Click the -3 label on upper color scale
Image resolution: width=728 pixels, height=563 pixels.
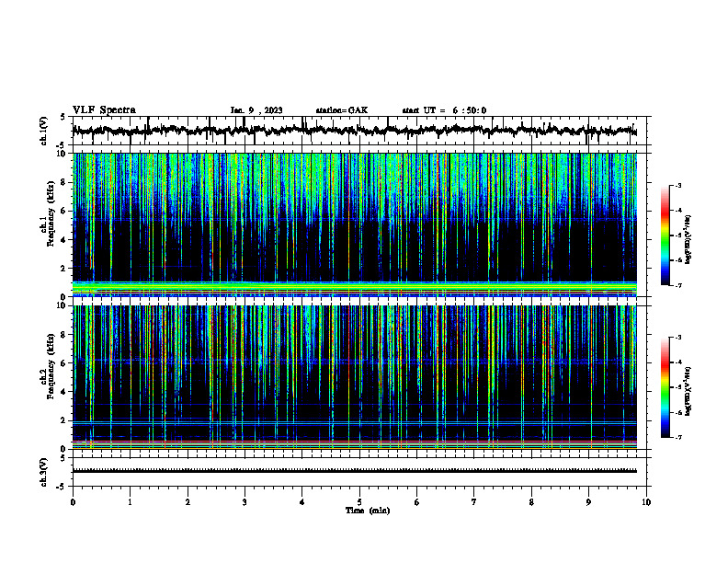(x=678, y=186)
